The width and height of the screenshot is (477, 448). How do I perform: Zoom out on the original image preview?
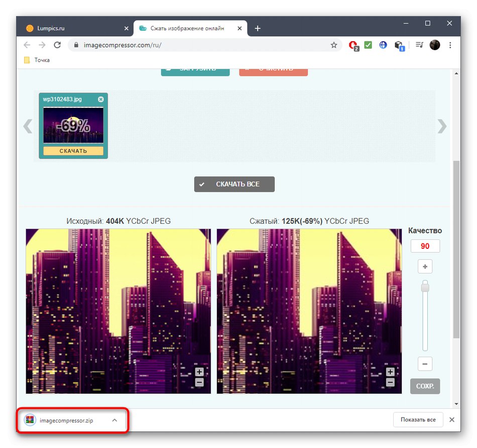coord(199,382)
